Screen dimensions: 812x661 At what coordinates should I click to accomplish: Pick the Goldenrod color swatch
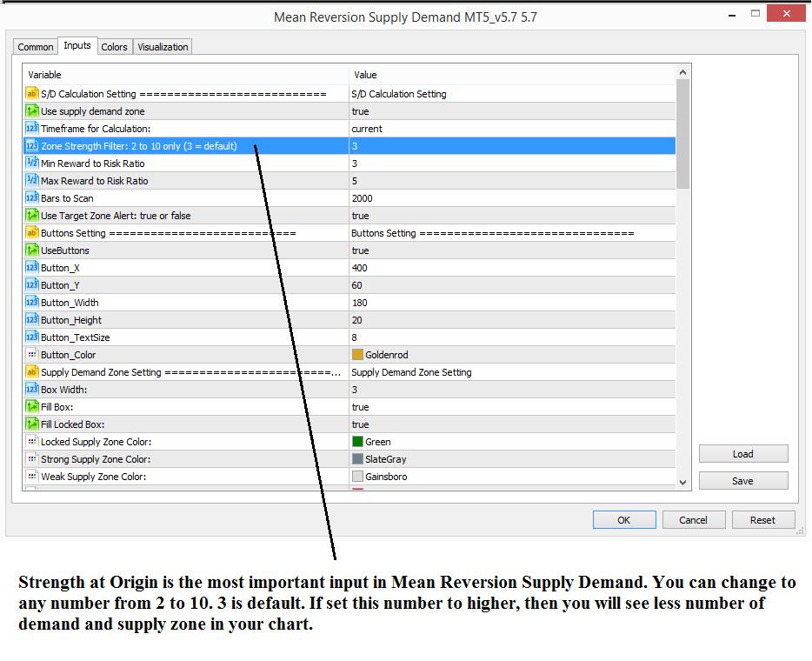point(357,355)
